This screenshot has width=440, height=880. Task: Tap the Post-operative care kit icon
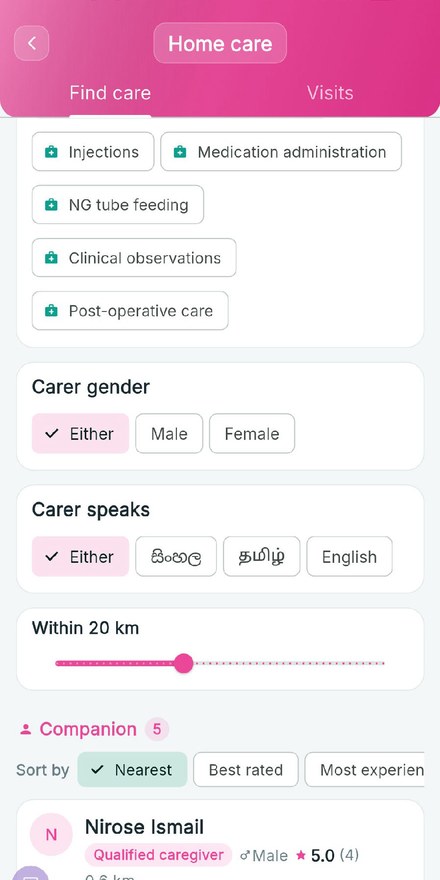tap(51, 311)
